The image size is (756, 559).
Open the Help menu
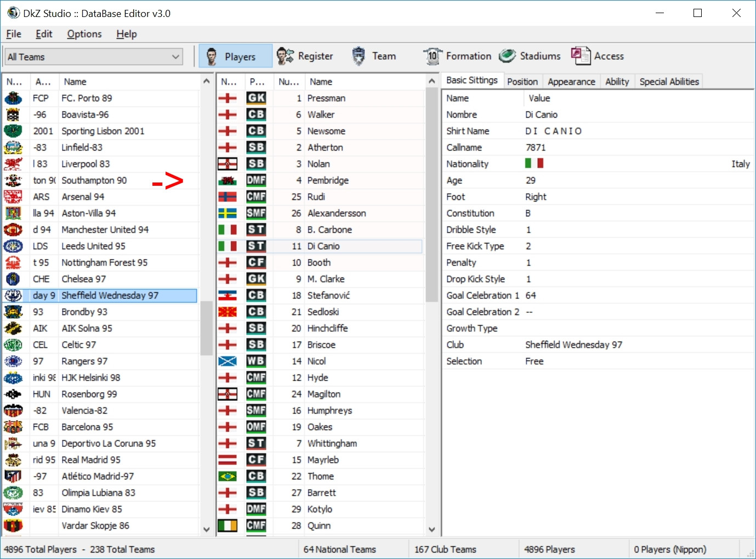(127, 34)
